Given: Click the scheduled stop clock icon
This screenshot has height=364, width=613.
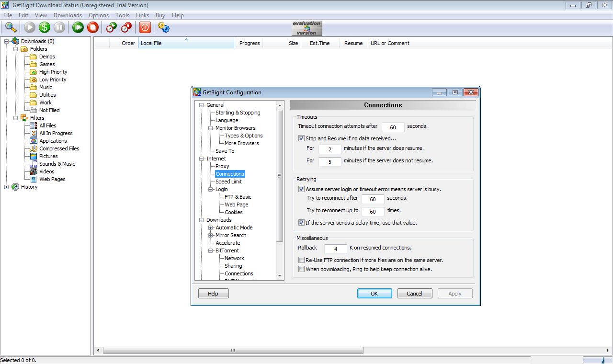Looking at the screenshot, I should point(126,27).
